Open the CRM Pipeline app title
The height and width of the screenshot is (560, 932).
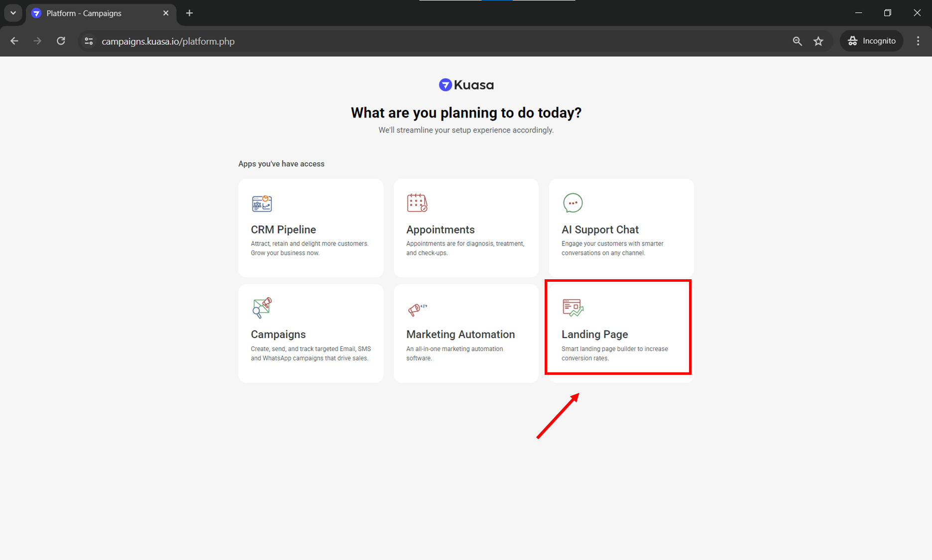(283, 229)
